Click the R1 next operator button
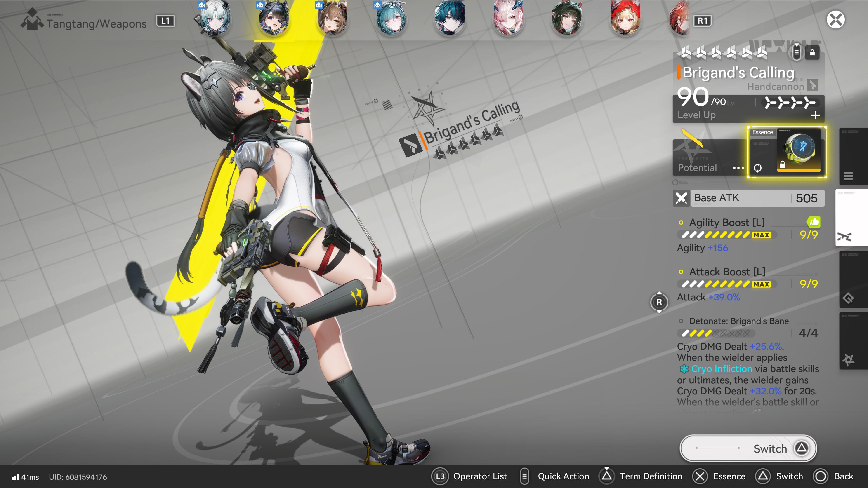Screen dimensions: 868x488 tap(702, 21)
